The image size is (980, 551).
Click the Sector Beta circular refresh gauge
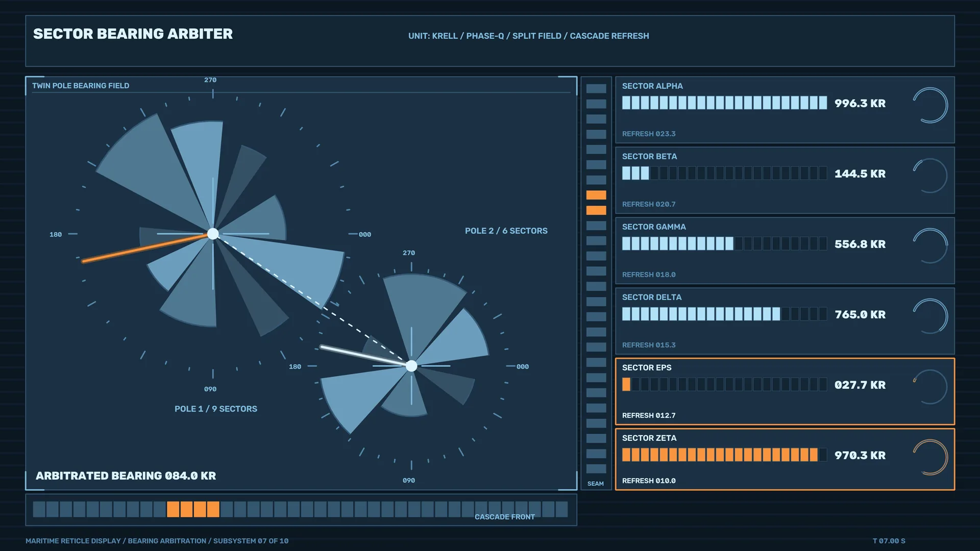[930, 176]
